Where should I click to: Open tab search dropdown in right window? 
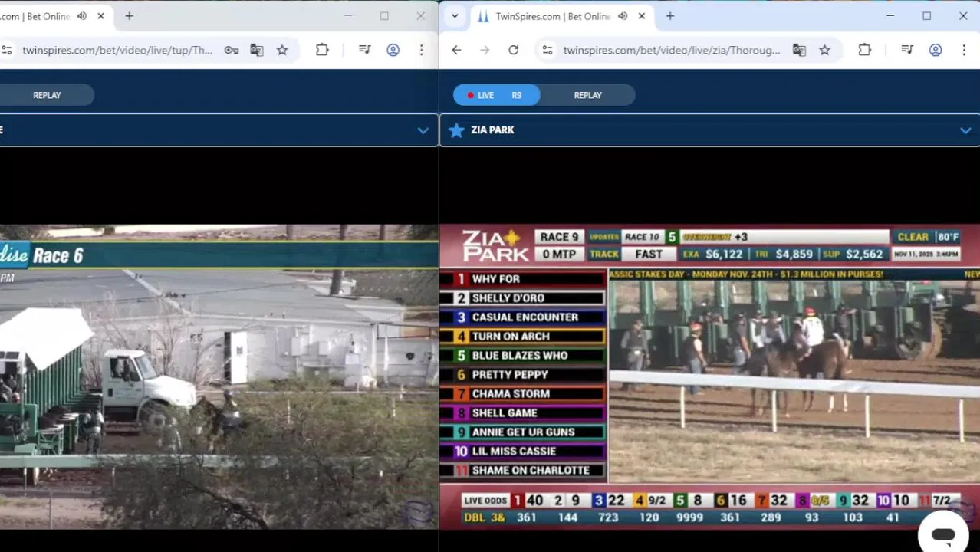(x=455, y=16)
